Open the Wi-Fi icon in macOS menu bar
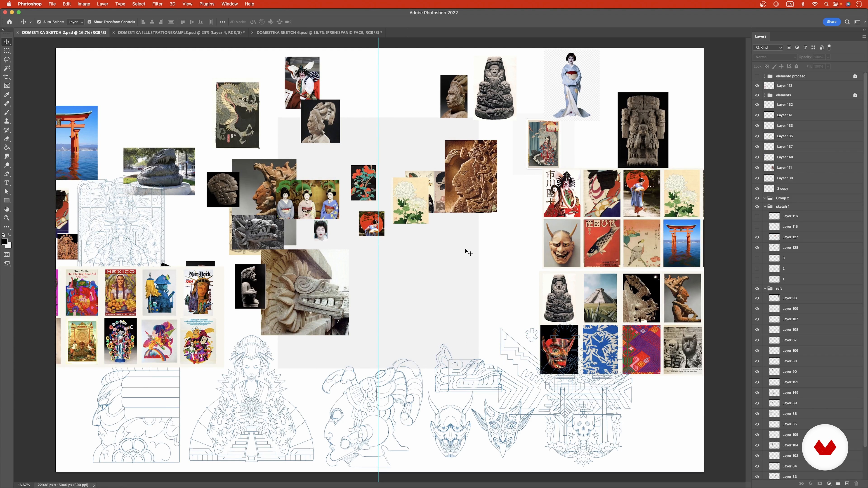The image size is (868, 488). (x=815, y=4)
